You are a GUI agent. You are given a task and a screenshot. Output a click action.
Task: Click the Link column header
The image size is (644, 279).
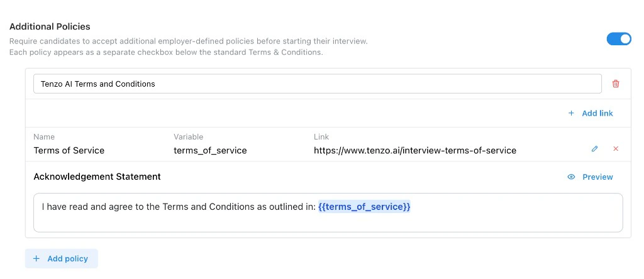pos(321,136)
